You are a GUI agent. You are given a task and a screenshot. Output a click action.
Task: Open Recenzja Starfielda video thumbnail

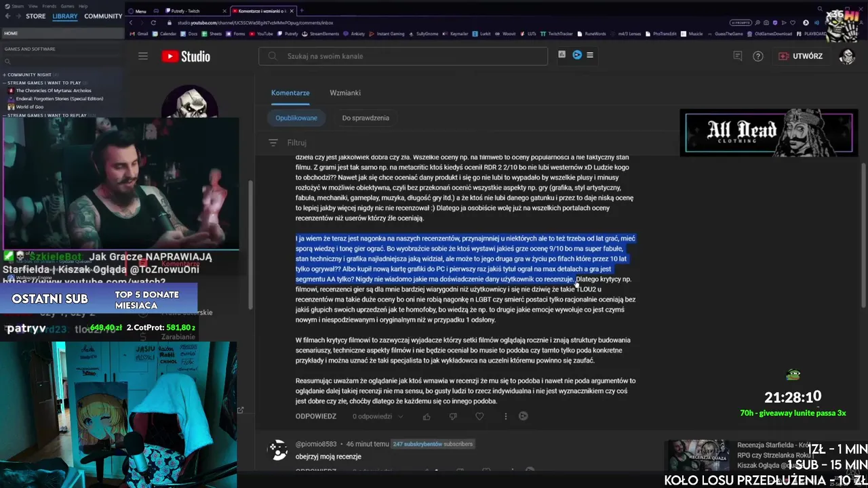698,455
